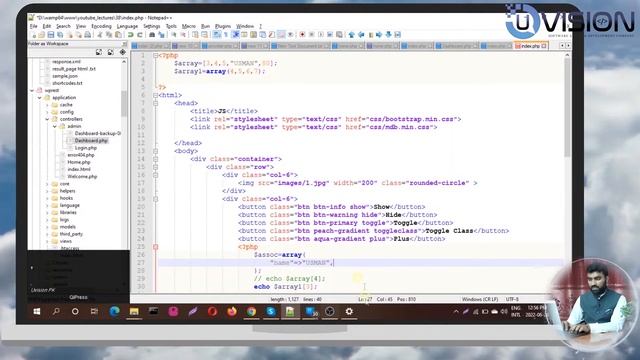Viewport: 640px width, 360px height.
Task: Click the blue down-arrow plugin toolbar icon
Action: point(389,35)
